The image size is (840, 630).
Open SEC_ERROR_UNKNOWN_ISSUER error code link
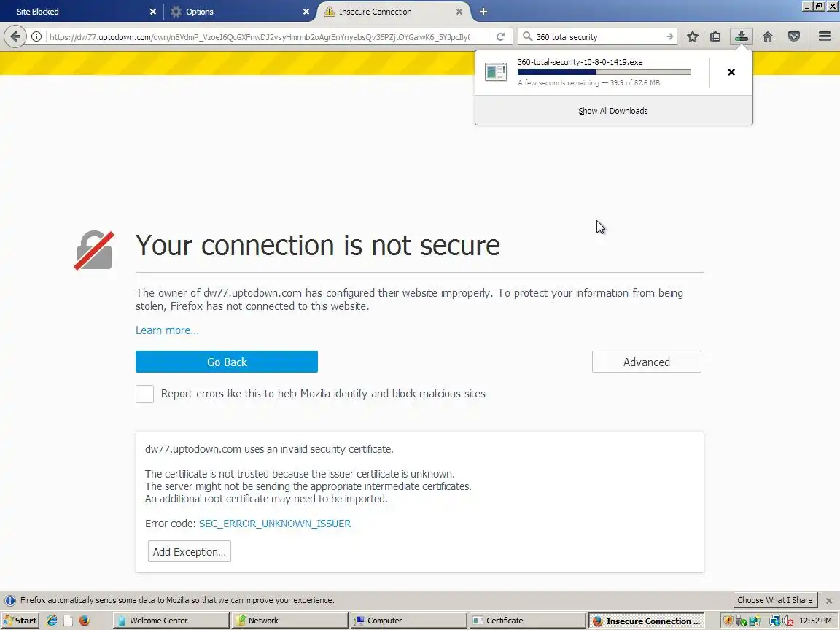click(275, 524)
